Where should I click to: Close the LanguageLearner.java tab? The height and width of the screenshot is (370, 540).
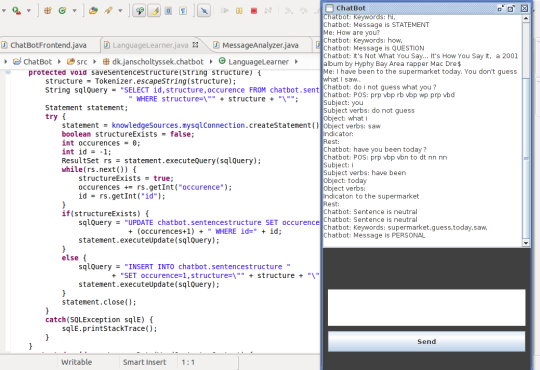pos(195,45)
